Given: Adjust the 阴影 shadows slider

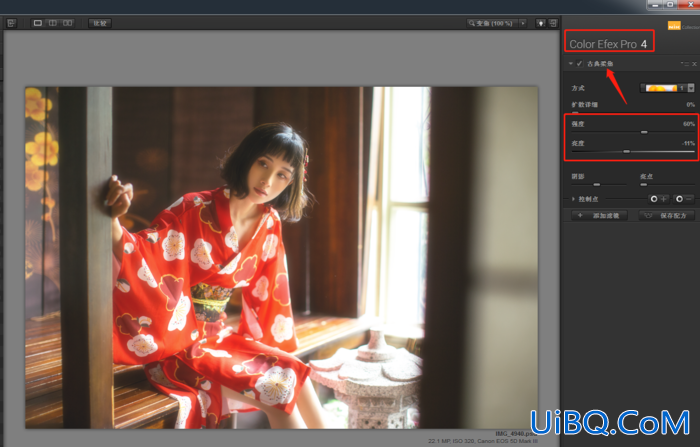Looking at the screenshot, I should [597, 184].
